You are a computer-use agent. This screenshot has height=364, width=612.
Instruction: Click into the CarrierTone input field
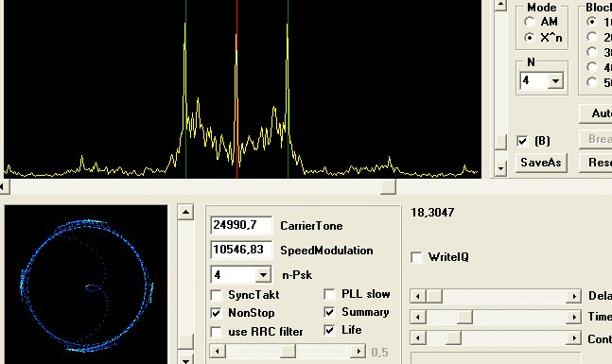tap(241, 226)
